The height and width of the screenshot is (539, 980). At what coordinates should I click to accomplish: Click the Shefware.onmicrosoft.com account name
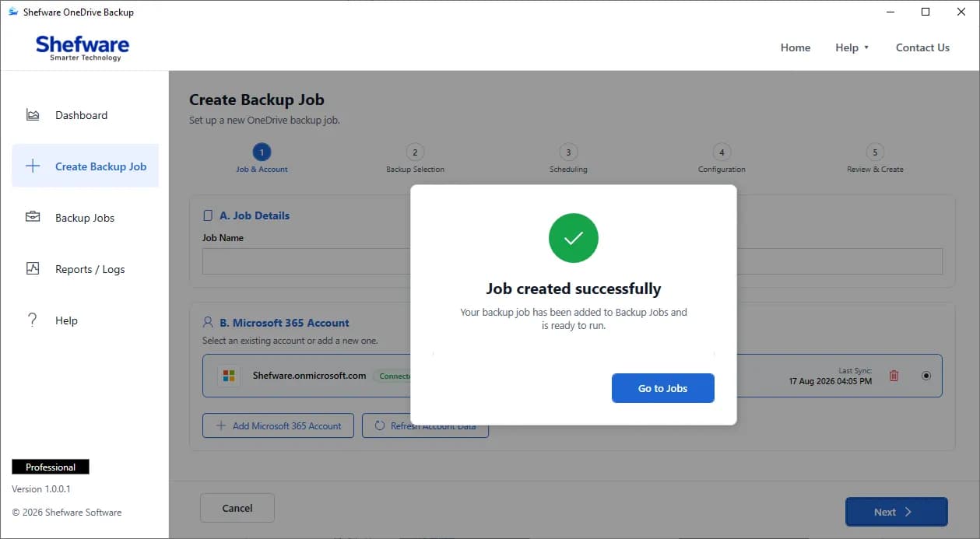[x=309, y=376]
